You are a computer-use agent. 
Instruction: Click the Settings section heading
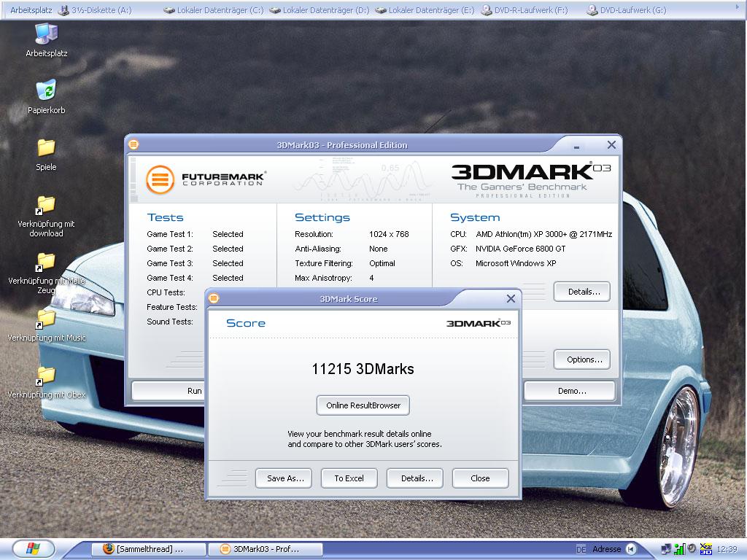pyautogui.click(x=322, y=217)
